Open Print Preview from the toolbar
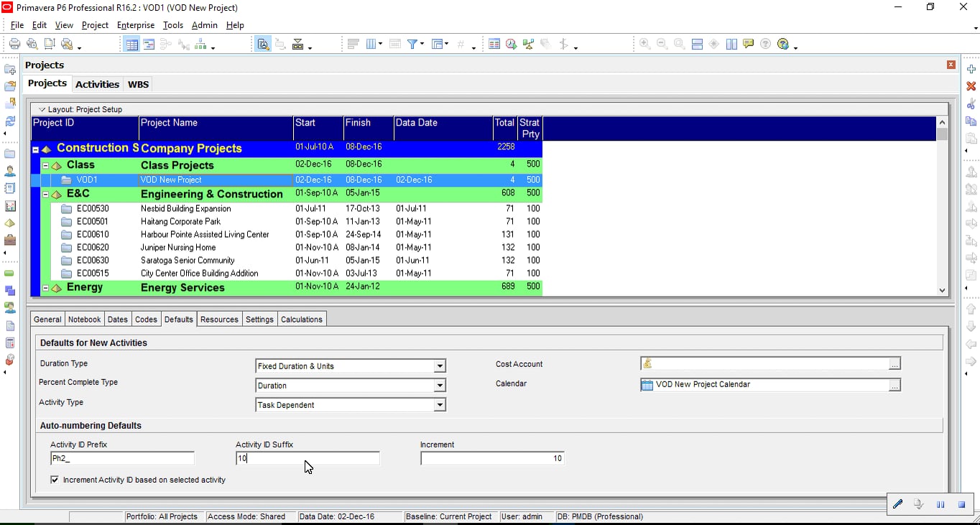 pyautogui.click(x=32, y=44)
